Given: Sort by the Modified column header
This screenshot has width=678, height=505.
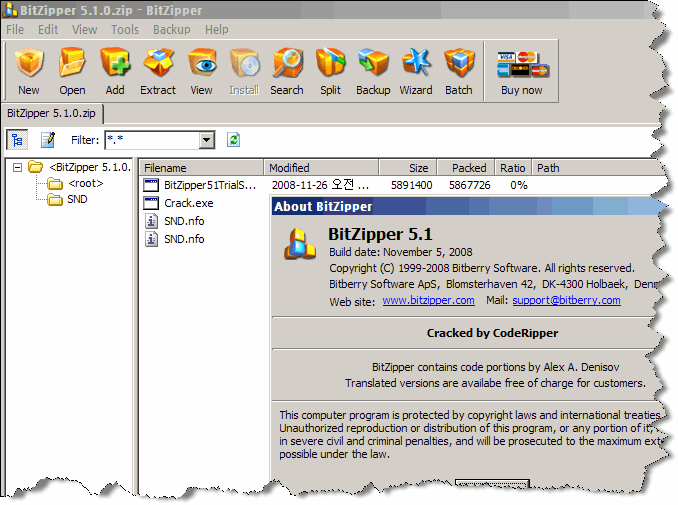Looking at the screenshot, I should coord(321,168).
